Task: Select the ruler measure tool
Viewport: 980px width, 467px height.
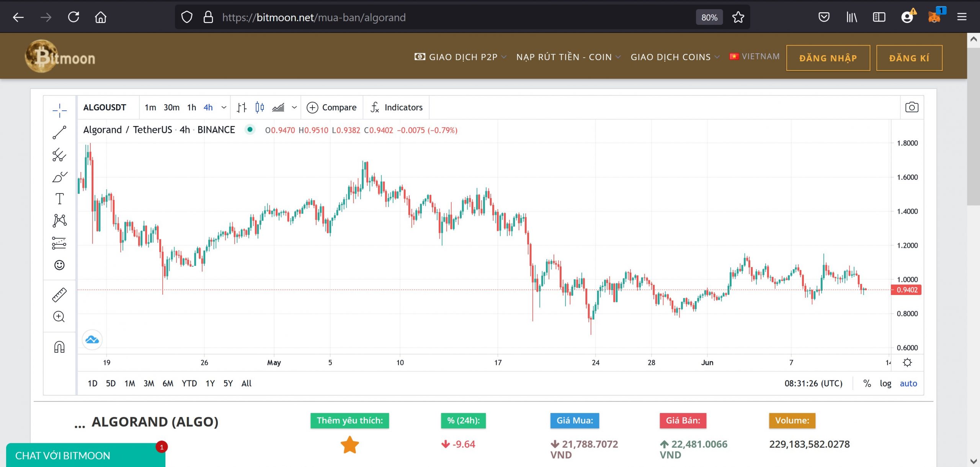Action: [x=59, y=295]
